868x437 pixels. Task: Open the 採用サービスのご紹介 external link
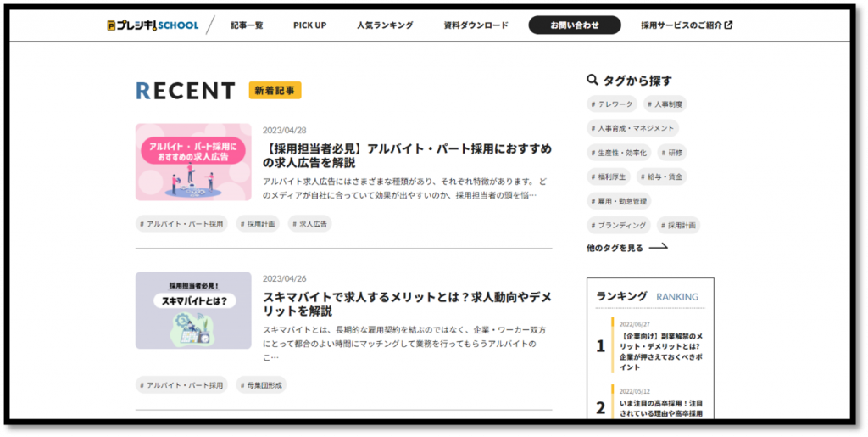click(686, 25)
